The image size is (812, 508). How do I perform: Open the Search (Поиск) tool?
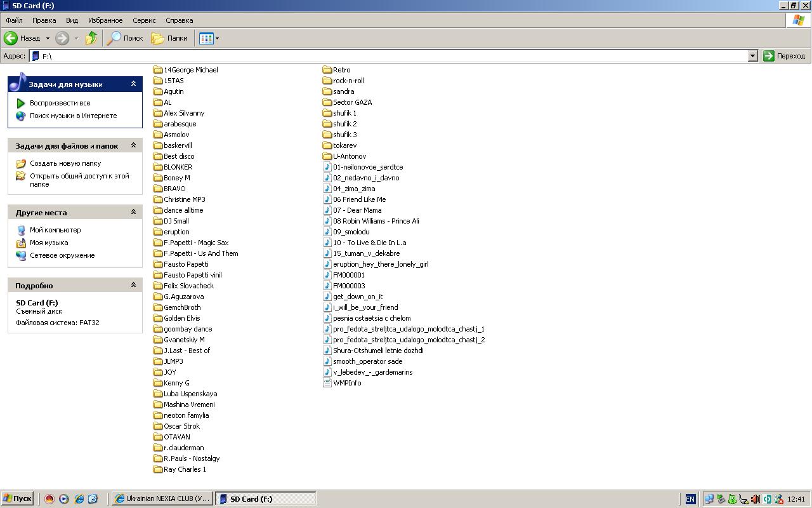coord(125,38)
